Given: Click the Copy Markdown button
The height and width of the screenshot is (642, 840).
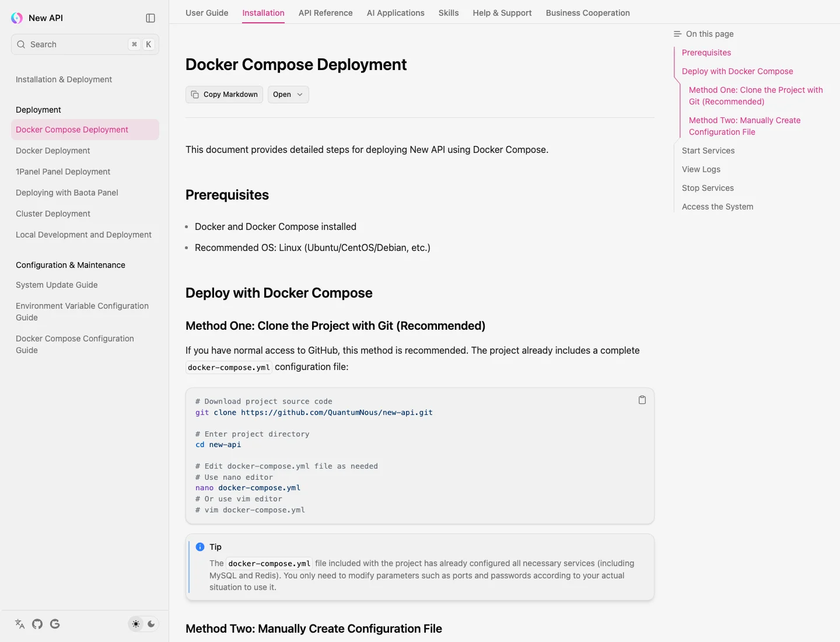Looking at the screenshot, I should click(x=225, y=95).
